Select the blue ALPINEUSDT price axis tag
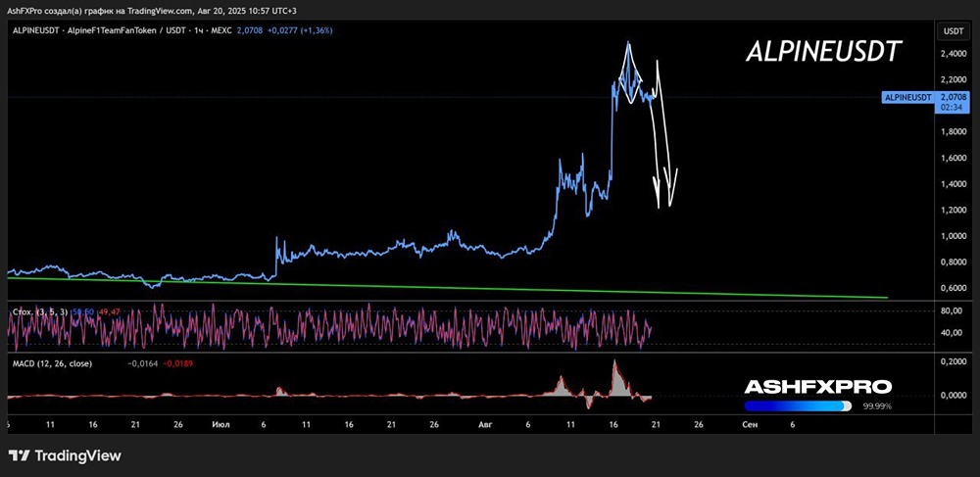980x477 pixels. point(908,97)
